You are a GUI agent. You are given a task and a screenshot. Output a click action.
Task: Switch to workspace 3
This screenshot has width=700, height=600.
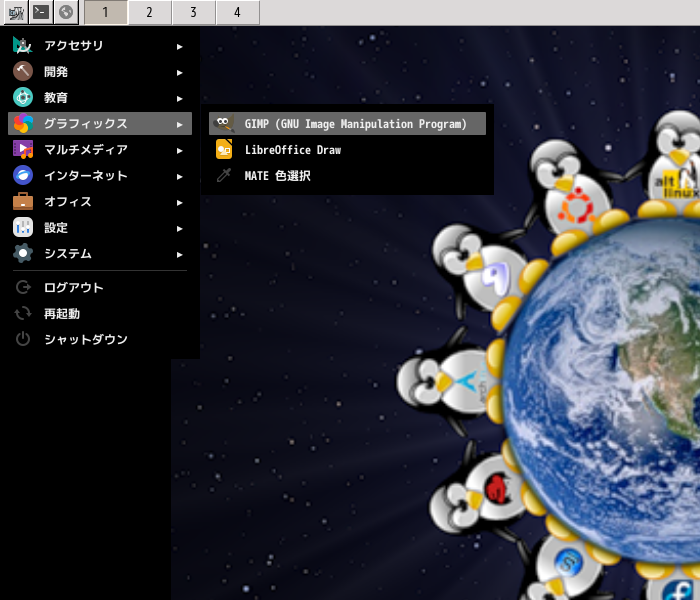[193, 13]
